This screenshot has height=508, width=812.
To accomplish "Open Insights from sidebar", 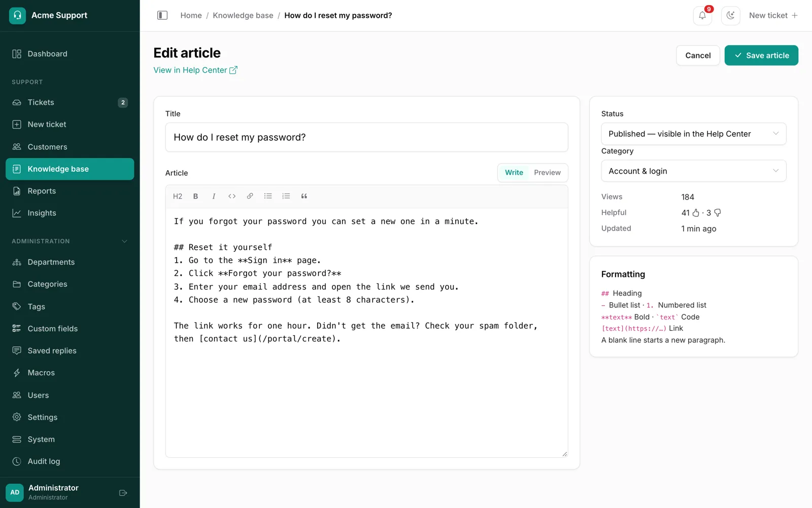I will click(70, 213).
